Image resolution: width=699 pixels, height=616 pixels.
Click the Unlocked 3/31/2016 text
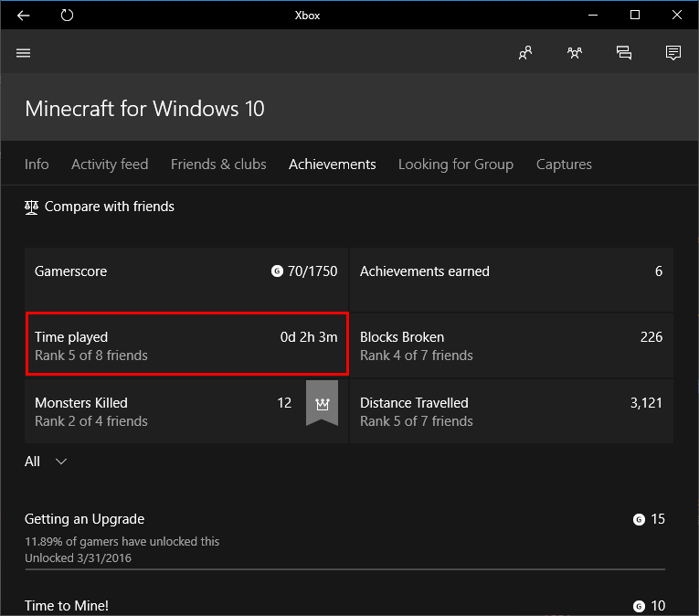tap(78, 558)
